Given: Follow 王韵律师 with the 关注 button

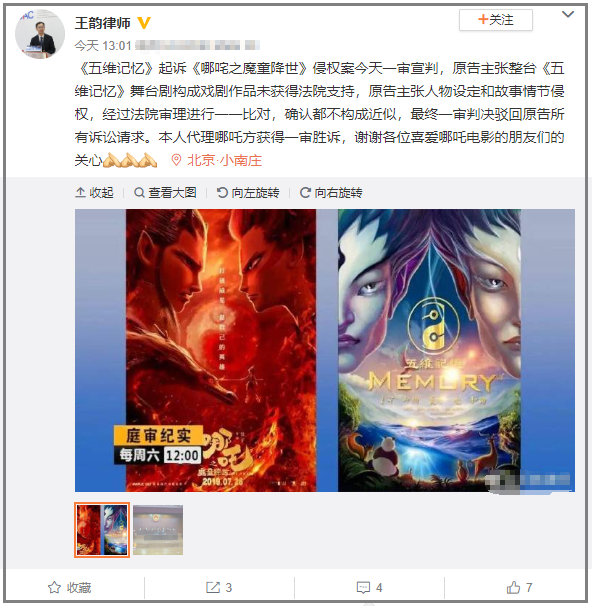Looking at the screenshot, I should pos(496,20).
